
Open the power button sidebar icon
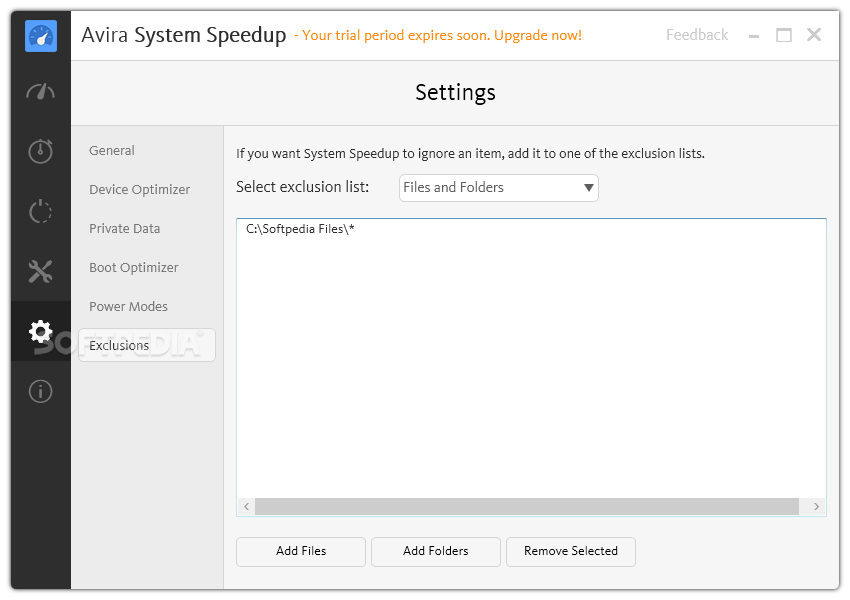click(x=41, y=211)
